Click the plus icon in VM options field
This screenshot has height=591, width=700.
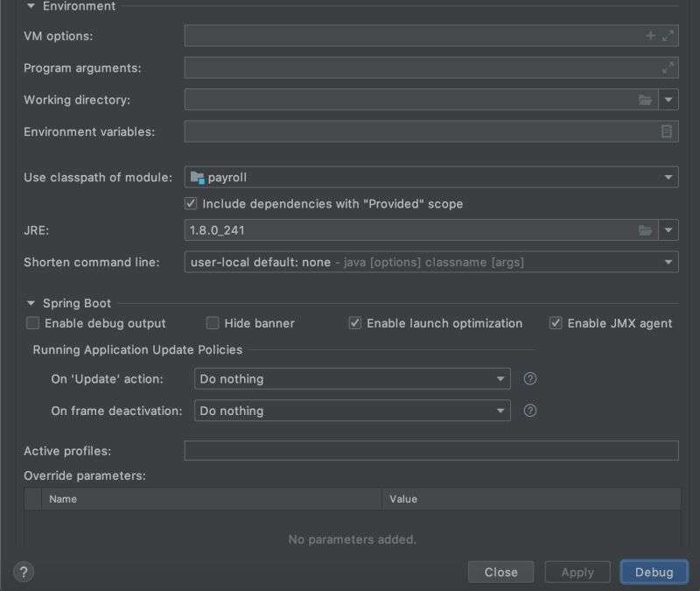click(x=649, y=35)
